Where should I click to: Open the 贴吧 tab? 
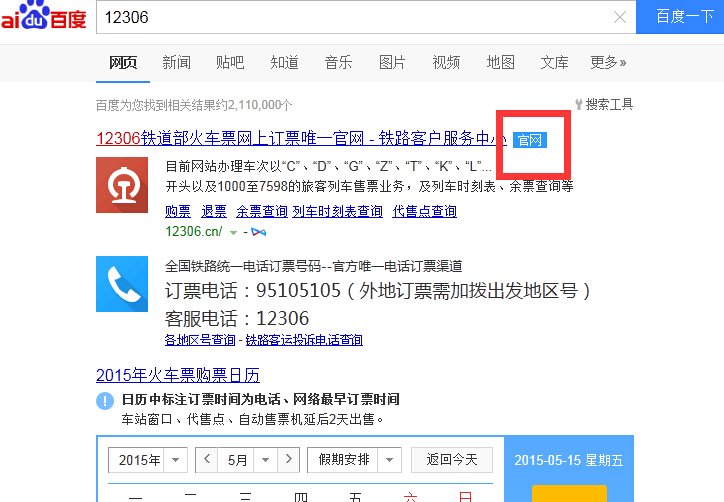point(230,62)
